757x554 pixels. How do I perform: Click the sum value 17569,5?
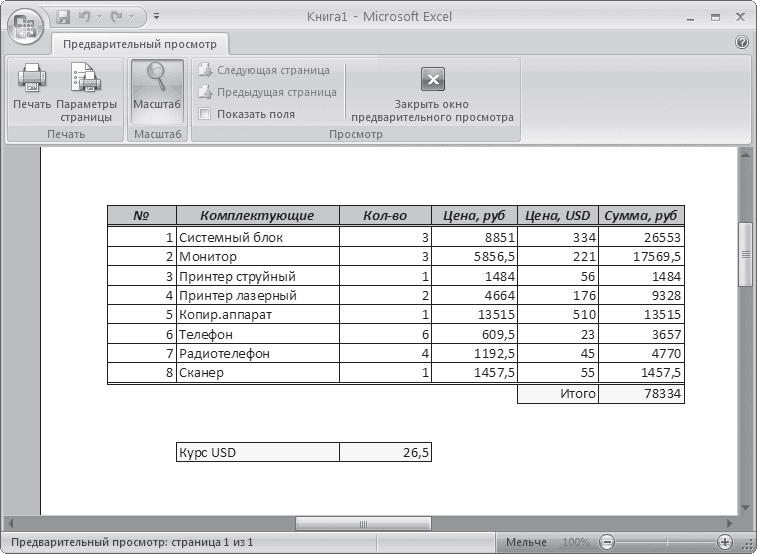pyautogui.click(x=641, y=256)
